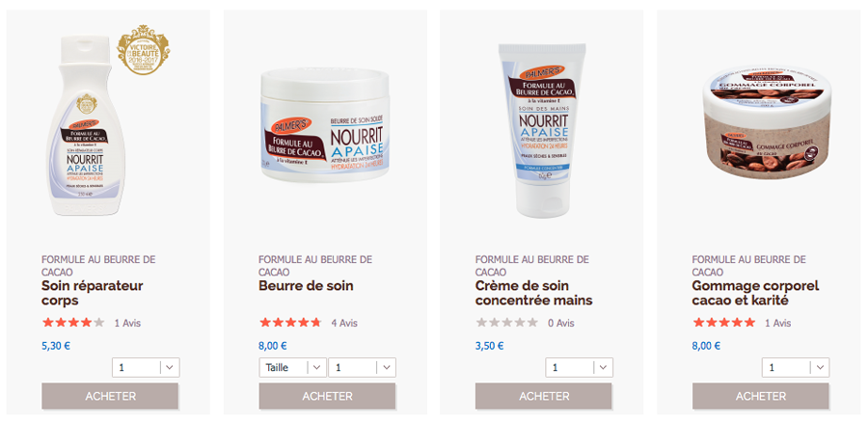Click the star rating for Gommage corporel
This screenshot has width=868, height=421.
[724, 323]
